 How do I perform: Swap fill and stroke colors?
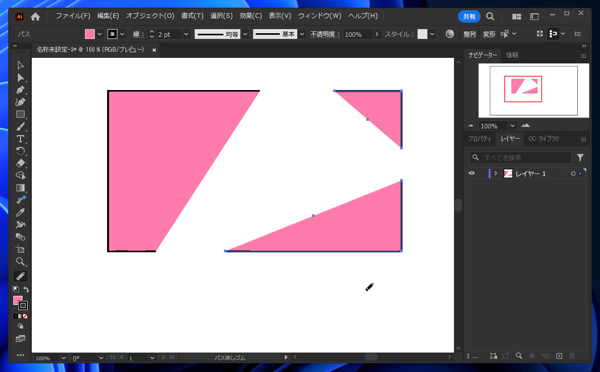coord(26,289)
